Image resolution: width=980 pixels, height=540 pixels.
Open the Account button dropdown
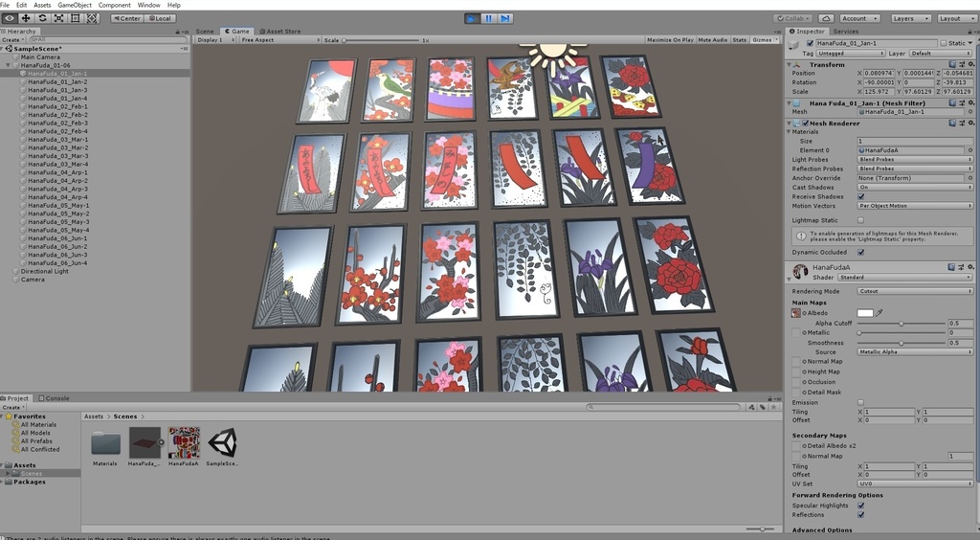pyautogui.click(x=859, y=19)
